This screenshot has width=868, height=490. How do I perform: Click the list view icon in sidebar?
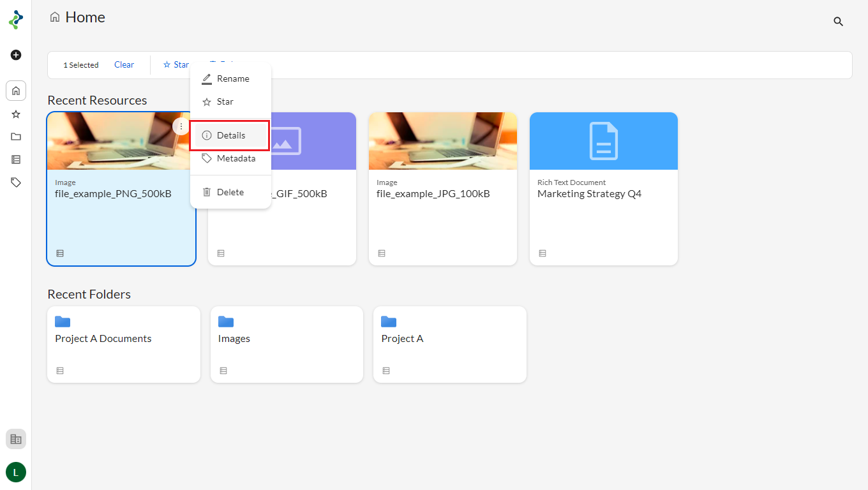click(x=16, y=160)
